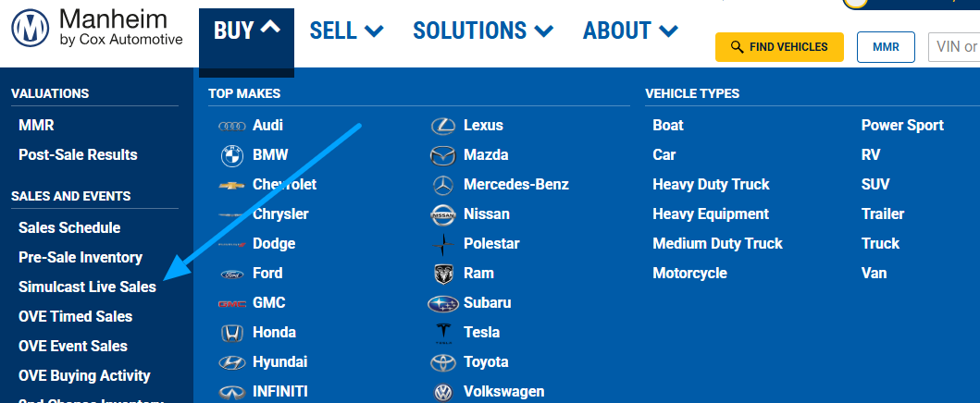Expand the SOLUTIONS dropdown menu
The width and height of the screenshot is (980, 403).
(483, 31)
